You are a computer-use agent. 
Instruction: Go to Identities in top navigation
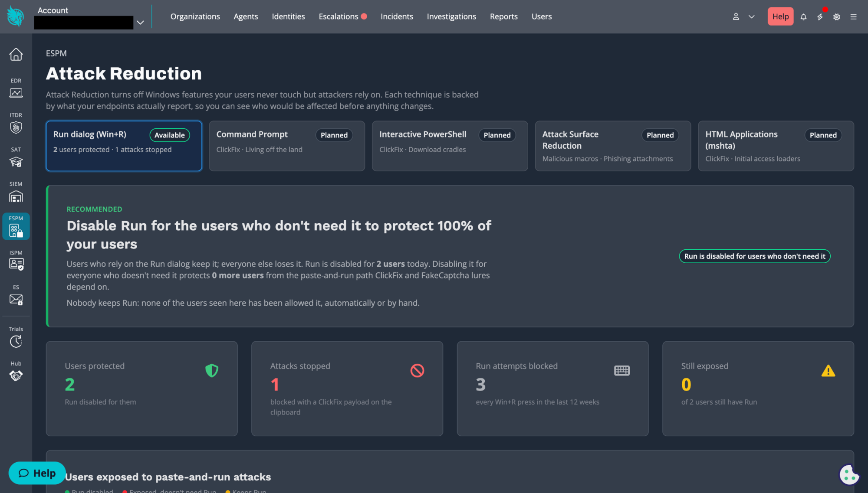288,16
